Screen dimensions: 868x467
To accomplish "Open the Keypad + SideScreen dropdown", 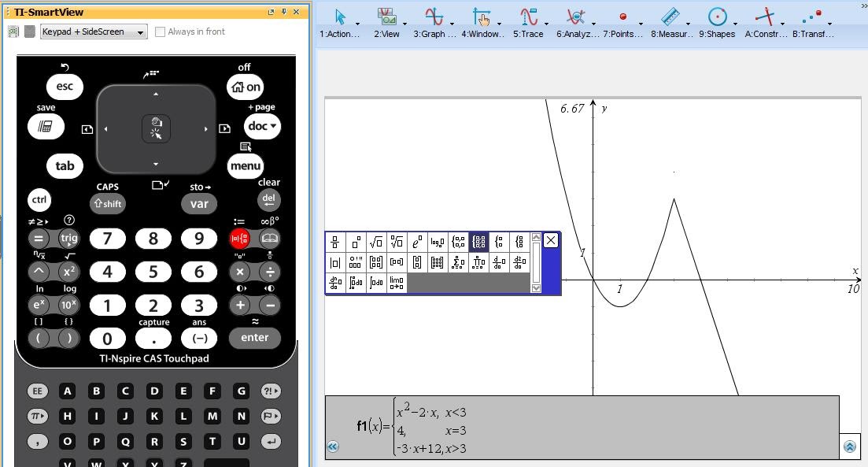I will (94, 32).
